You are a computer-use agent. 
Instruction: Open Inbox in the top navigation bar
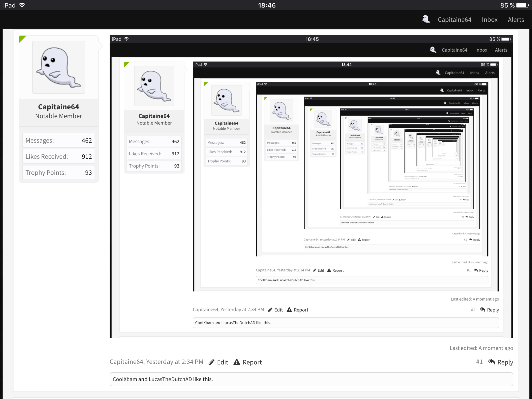click(490, 20)
